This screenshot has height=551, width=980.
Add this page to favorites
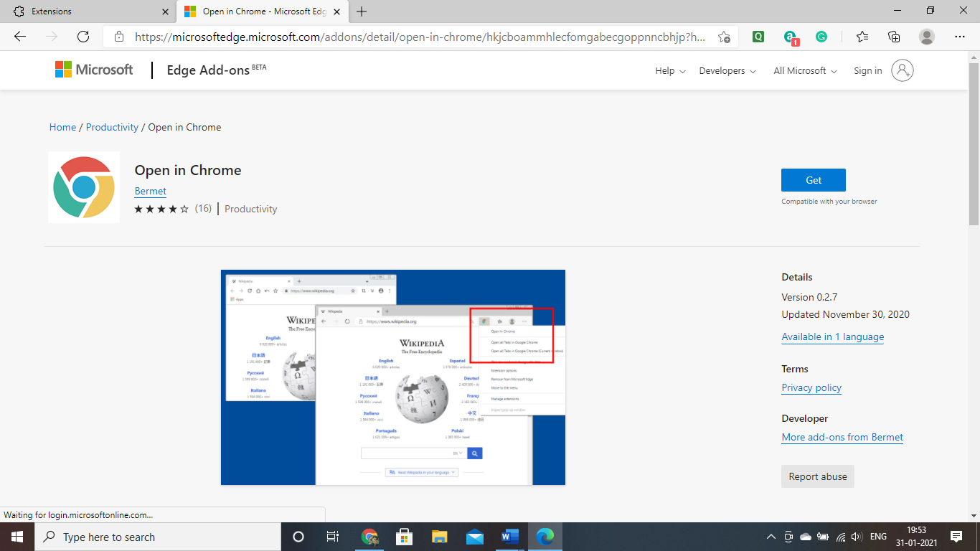[725, 37]
